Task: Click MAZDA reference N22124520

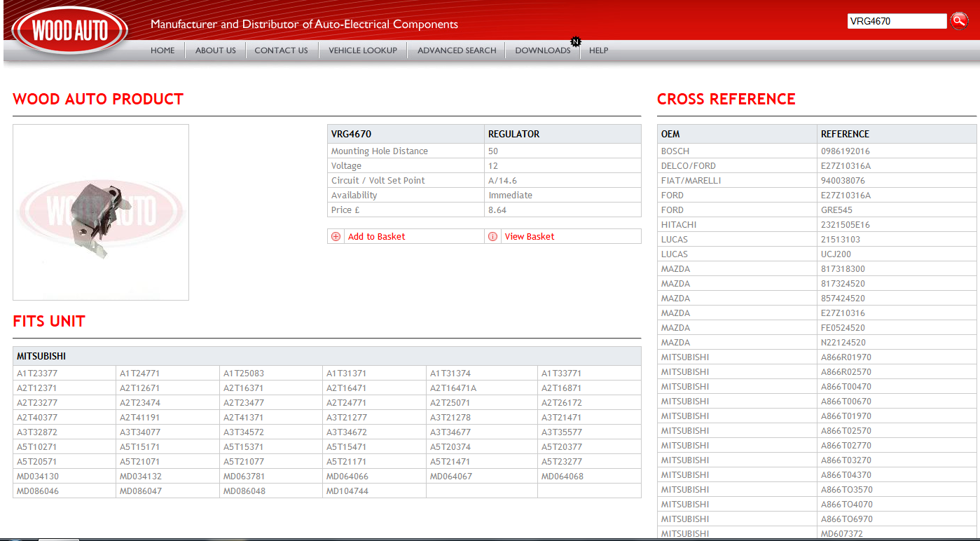Action: (x=843, y=343)
